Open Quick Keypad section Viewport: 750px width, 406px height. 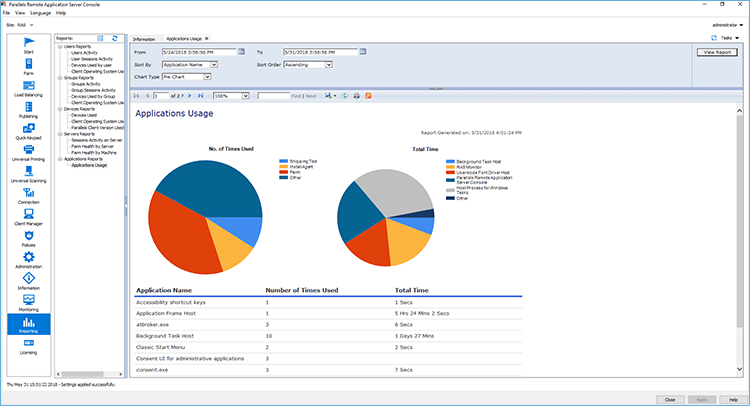[29, 131]
